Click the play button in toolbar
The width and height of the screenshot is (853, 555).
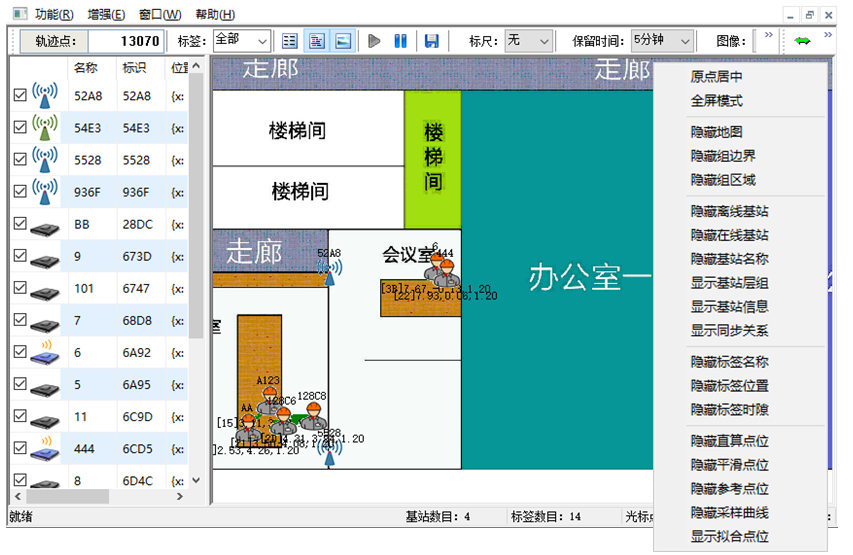click(x=375, y=41)
